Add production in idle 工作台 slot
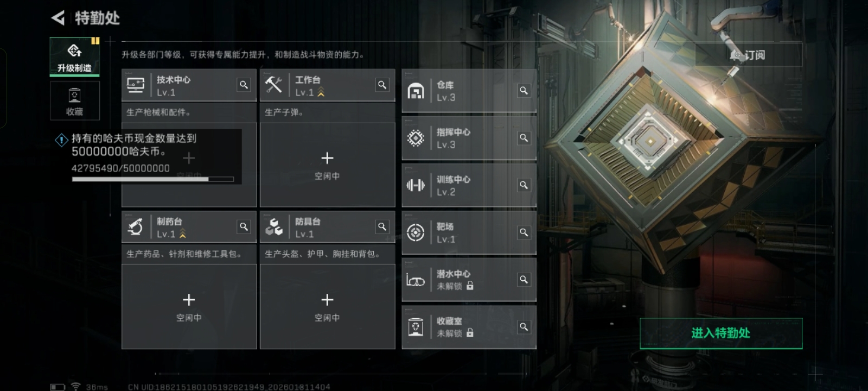868x391 pixels. pos(328,165)
